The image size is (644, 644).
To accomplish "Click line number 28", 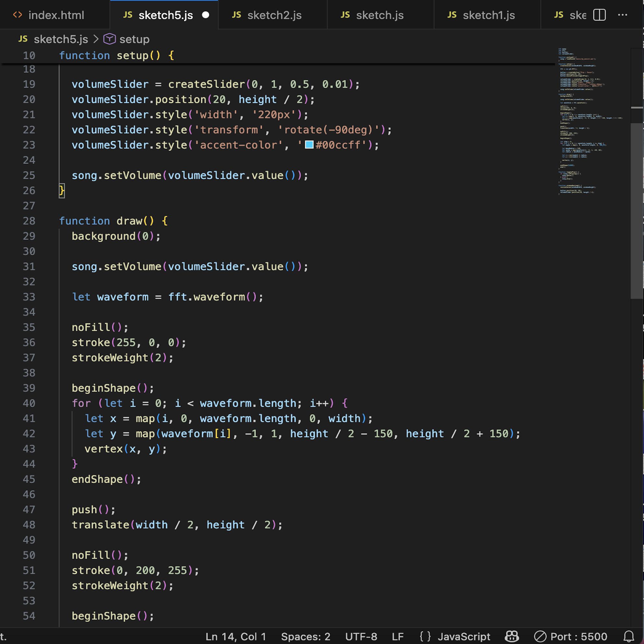I will [x=29, y=221].
